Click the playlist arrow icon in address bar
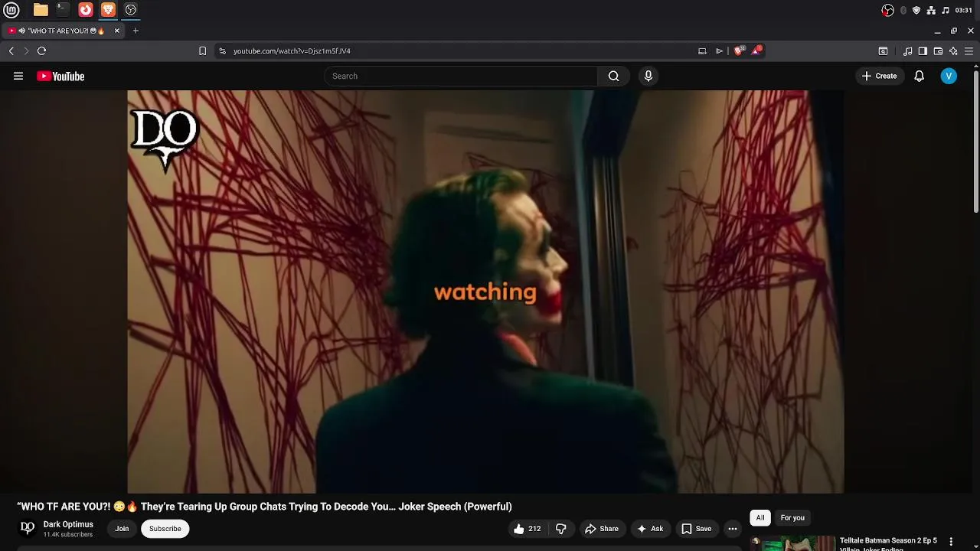This screenshot has width=980, height=551. pyautogui.click(x=719, y=51)
